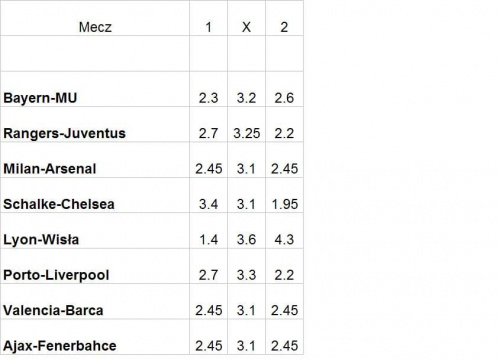
Task: Click the Lyon-Wisła match cell
Action: [95, 231]
